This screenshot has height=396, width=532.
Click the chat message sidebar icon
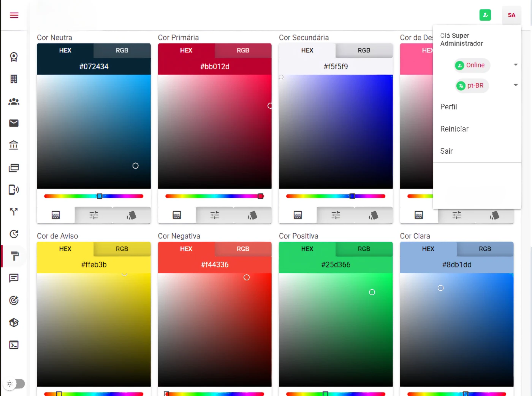[x=14, y=278]
